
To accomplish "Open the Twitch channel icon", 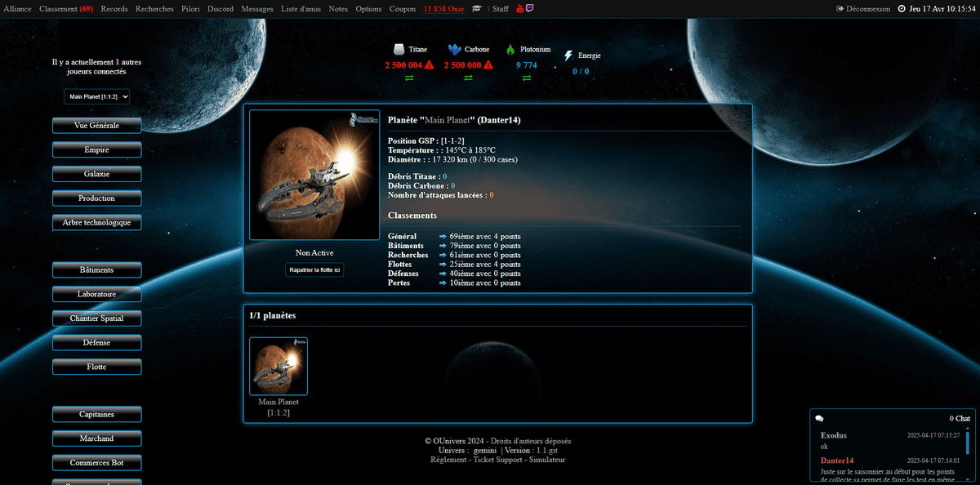I will coord(530,8).
